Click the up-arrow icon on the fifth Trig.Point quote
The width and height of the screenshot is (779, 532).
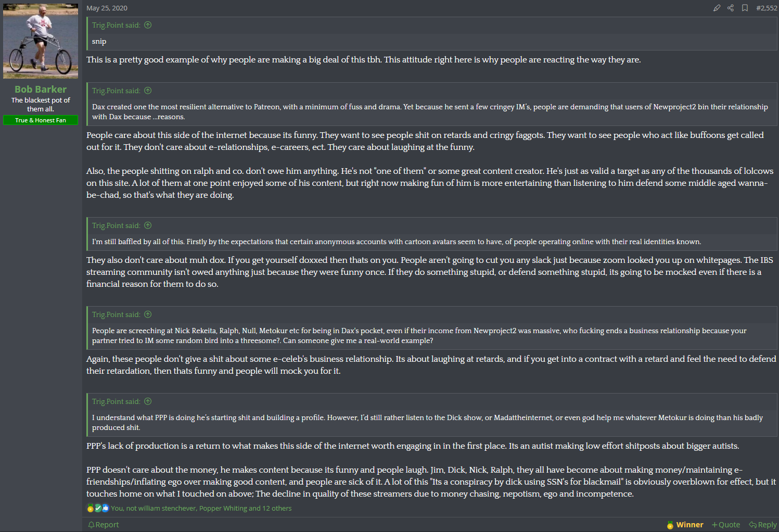[148, 401]
